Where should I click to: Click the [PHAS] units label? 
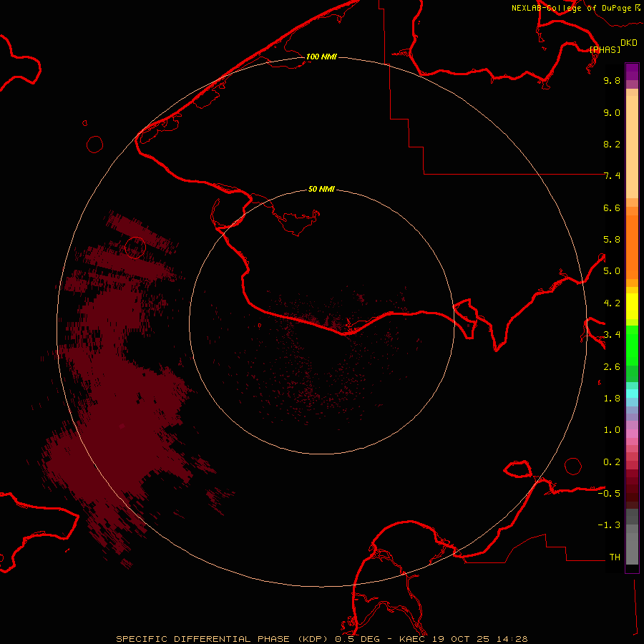[x=605, y=49]
